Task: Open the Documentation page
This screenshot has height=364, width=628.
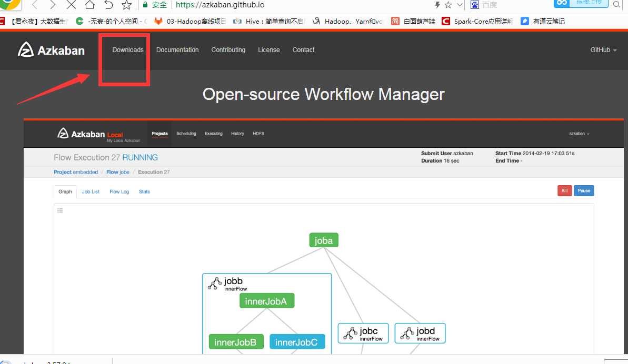Action: [x=177, y=50]
